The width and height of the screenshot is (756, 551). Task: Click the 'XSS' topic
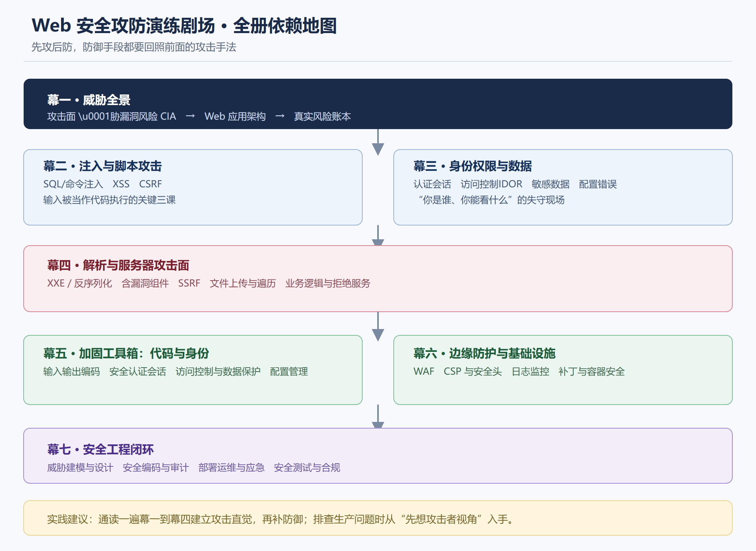click(121, 184)
